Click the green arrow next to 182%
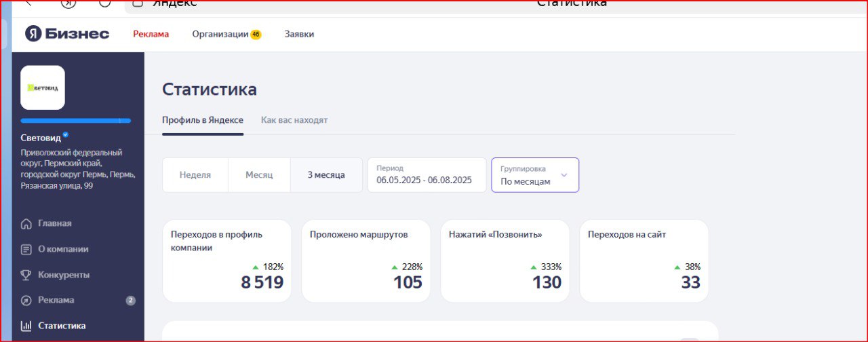 [256, 267]
